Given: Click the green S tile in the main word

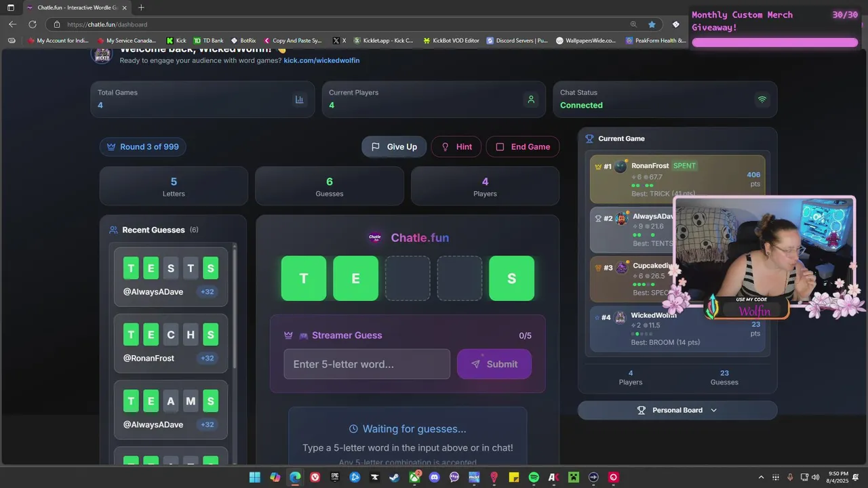Looking at the screenshot, I should 511,279.
